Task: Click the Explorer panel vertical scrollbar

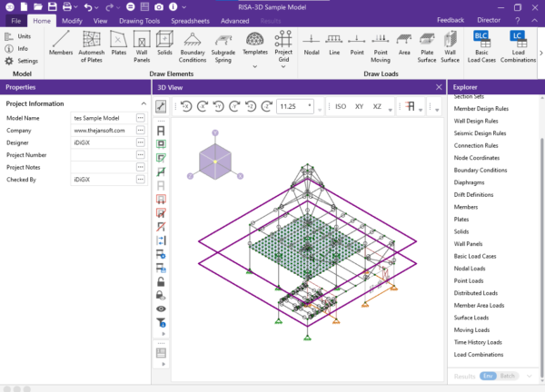Action: (x=541, y=258)
